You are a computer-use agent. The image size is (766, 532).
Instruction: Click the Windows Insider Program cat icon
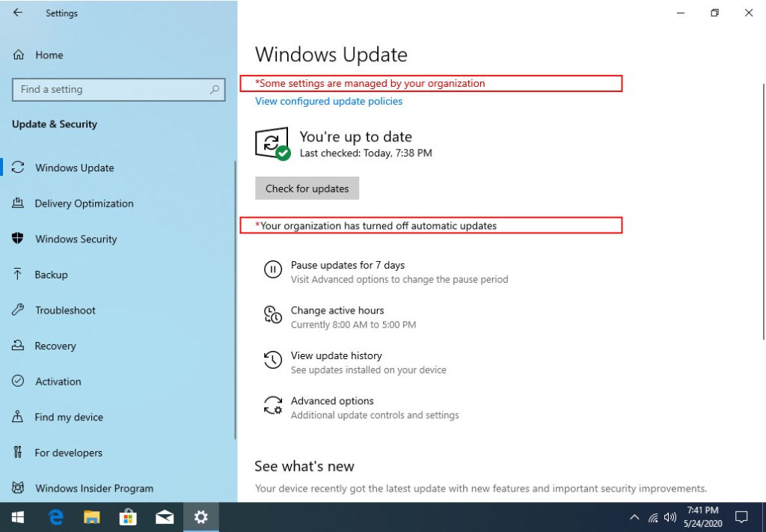coord(18,488)
